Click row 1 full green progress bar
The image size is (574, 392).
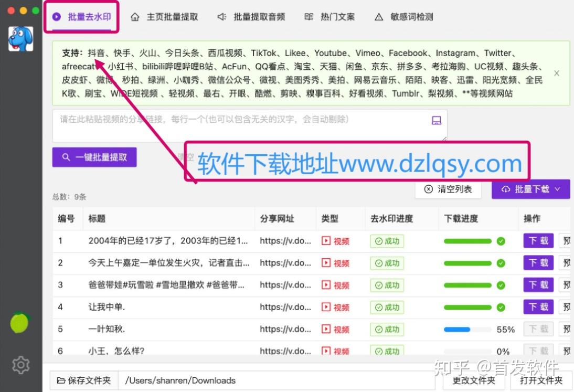[x=467, y=241]
